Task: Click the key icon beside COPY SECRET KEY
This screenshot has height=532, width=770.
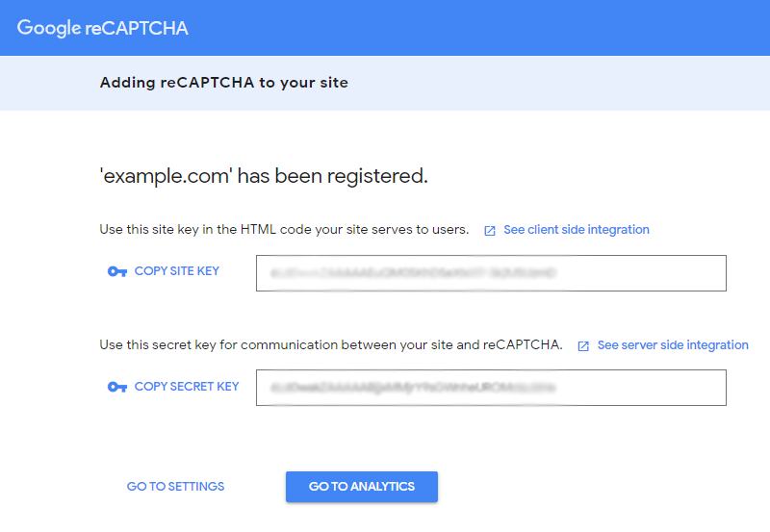Action: (117, 388)
